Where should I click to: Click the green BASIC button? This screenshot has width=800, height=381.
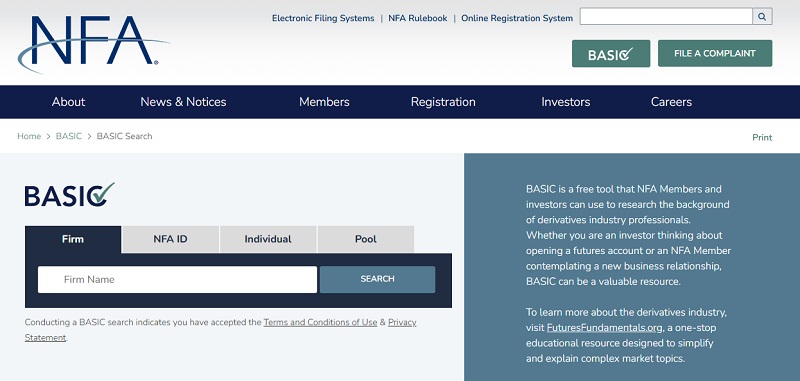[x=611, y=54]
